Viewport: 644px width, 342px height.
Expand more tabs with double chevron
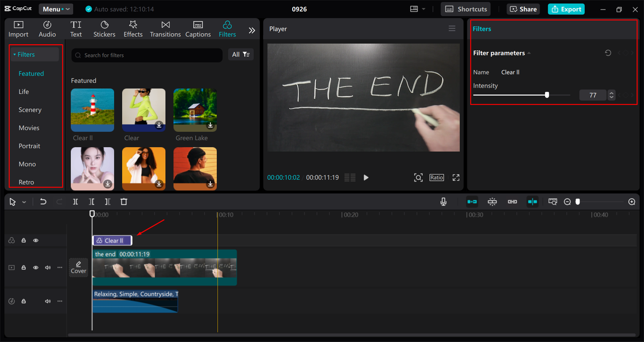252,30
